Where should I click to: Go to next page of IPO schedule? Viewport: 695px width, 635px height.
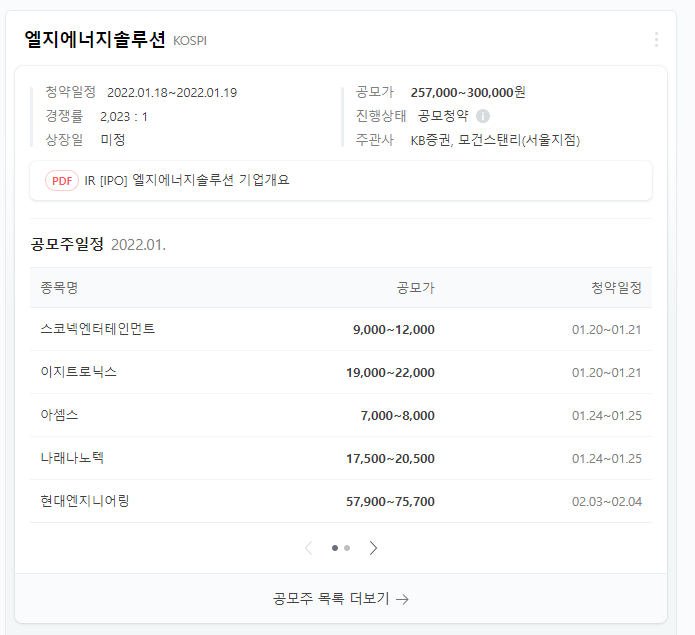[x=373, y=548]
